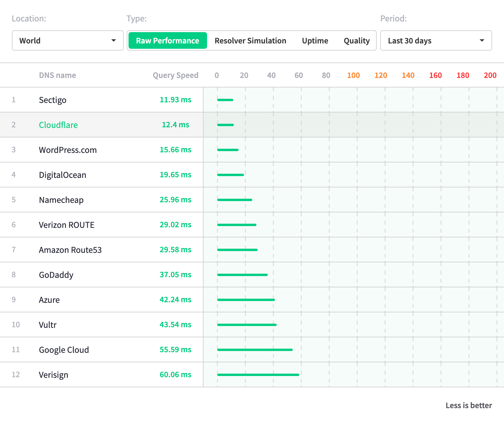Click the red 200 axis label

pos(490,75)
